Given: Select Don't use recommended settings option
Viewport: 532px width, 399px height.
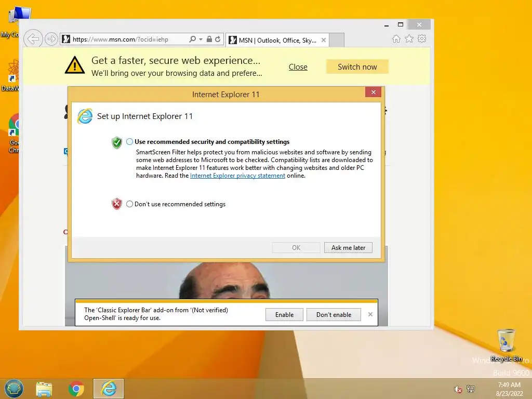Looking at the screenshot, I should click(129, 204).
